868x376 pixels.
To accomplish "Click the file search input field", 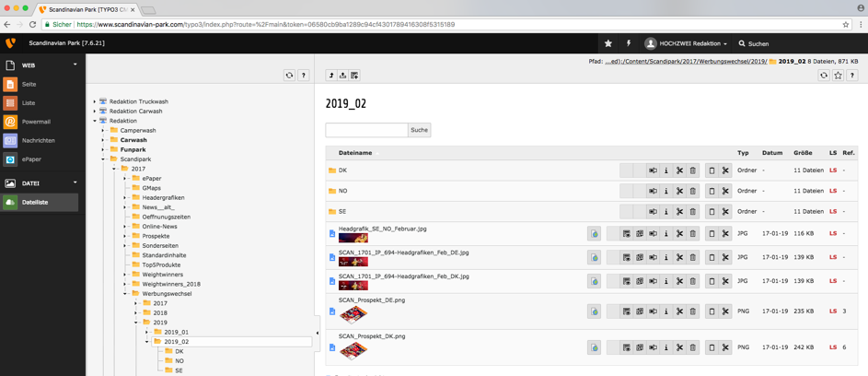I will coord(366,130).
